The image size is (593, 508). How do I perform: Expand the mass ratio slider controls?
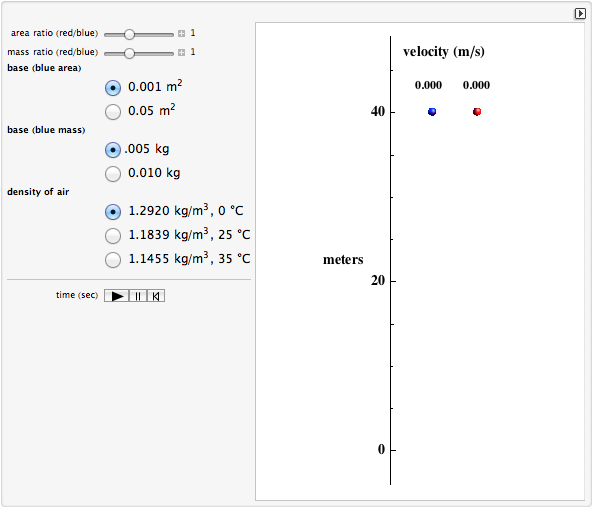[182, 52]
